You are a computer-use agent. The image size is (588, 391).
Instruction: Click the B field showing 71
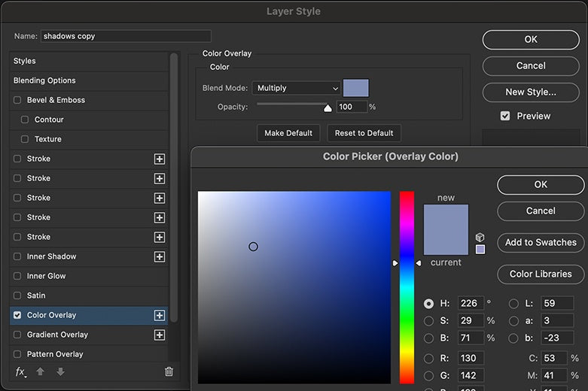click(471, 338)
